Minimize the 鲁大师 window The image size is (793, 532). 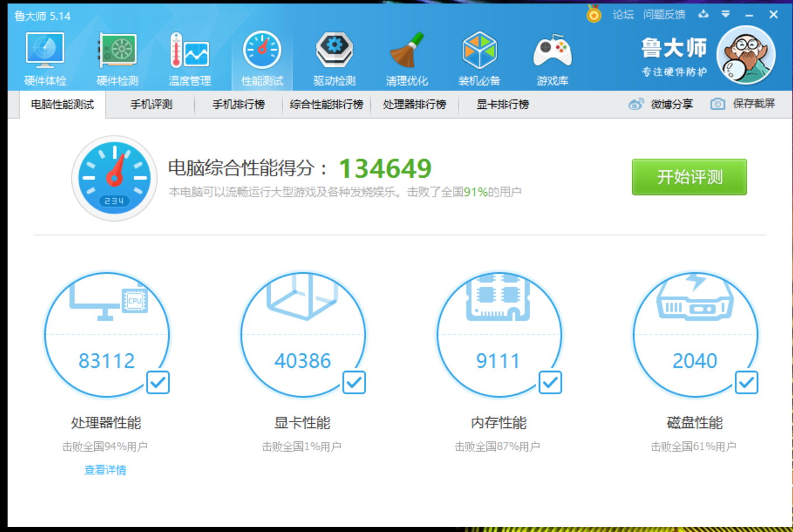pyautogui.click(x=749, y=15)
